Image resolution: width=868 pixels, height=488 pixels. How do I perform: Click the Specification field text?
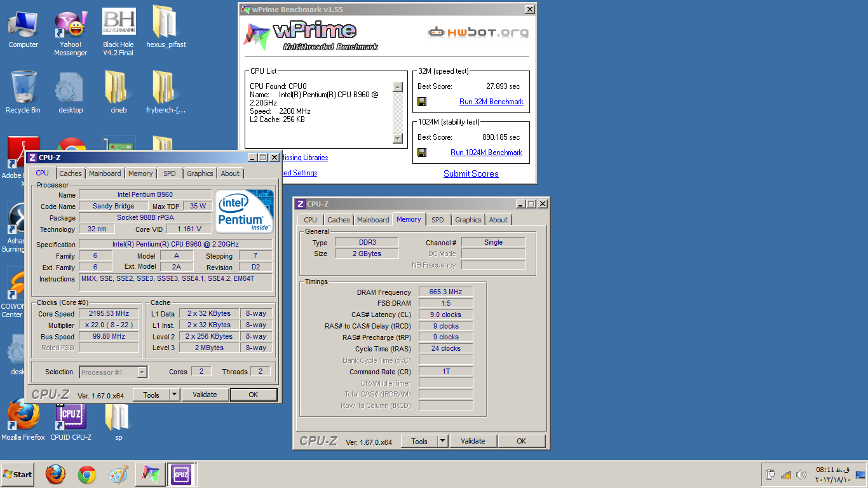click(x=175, y=245)
